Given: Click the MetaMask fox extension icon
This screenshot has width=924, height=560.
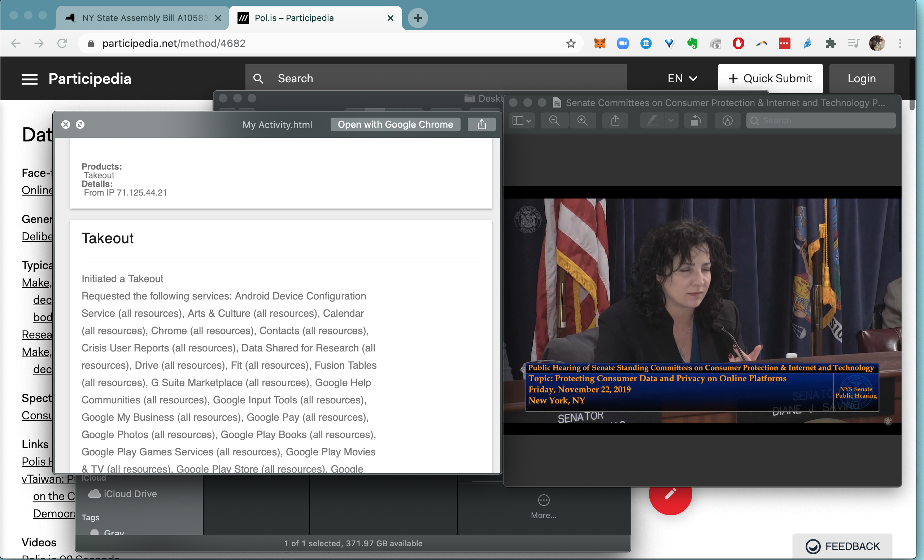Looking at the screenshot, I should pos(600,44).
